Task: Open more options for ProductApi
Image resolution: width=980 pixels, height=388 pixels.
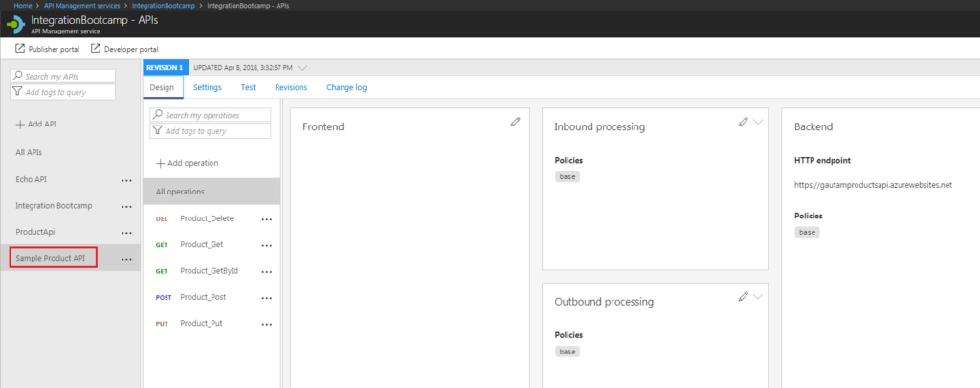Action: 126,233
